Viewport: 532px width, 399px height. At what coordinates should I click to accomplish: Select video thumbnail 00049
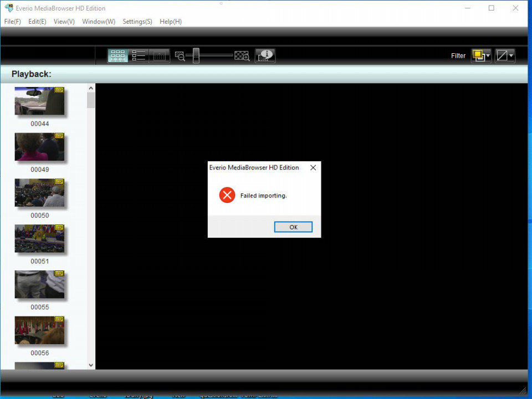tap(39, 146)
